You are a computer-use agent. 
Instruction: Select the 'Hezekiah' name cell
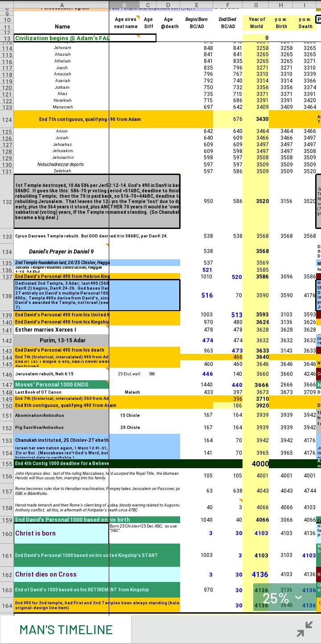tap(62, 100)
